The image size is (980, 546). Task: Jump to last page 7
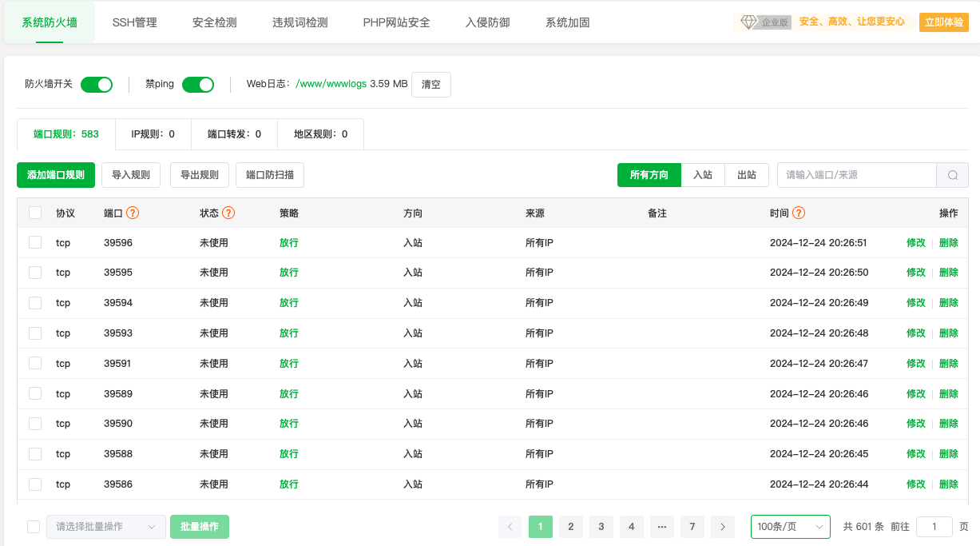[x=692, y=527]
